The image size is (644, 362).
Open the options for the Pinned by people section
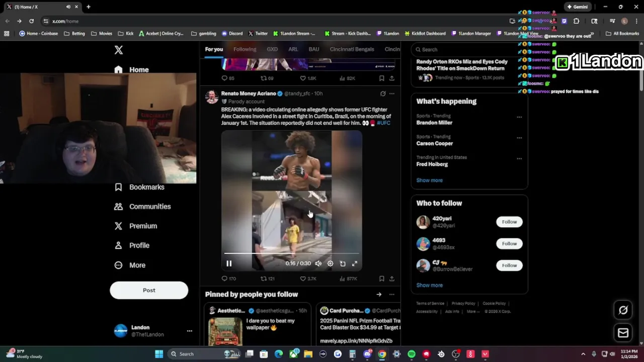[x=392, y=295]
